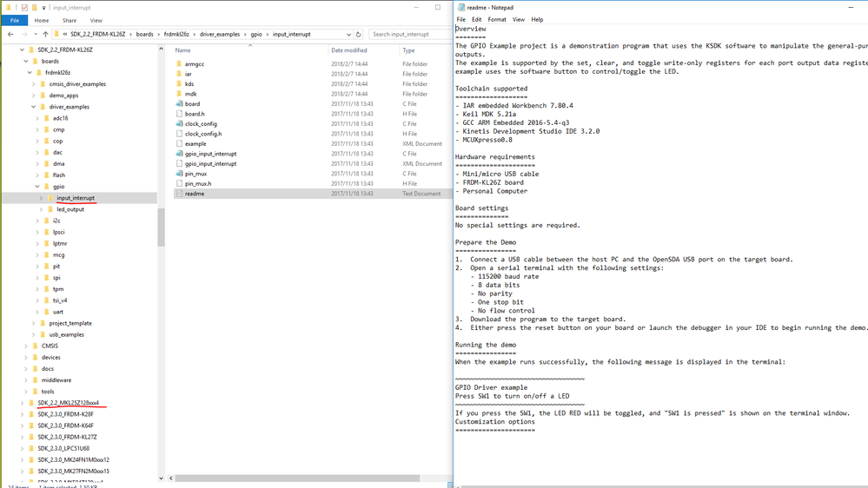Click navigation tree scroll down arrow

point(161,478)
